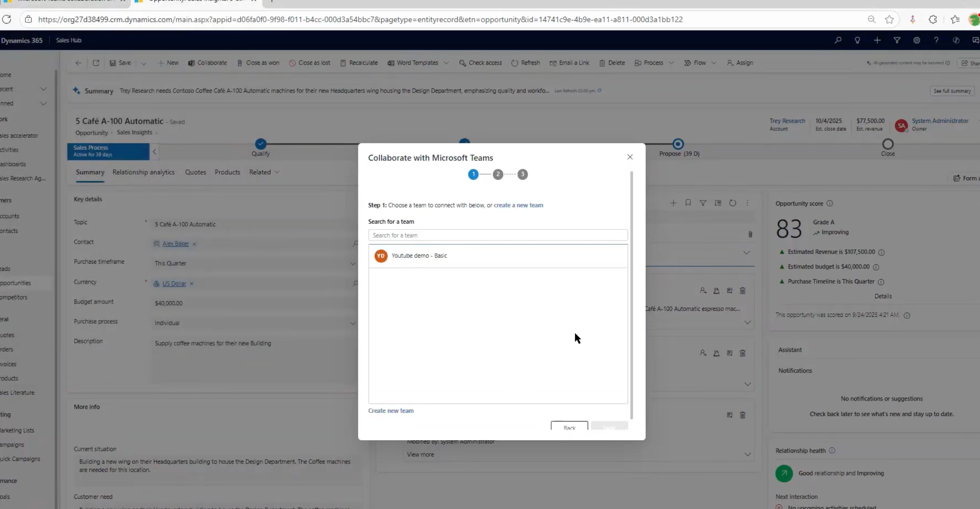Click info icon beside Relationship health

[832, 450]
